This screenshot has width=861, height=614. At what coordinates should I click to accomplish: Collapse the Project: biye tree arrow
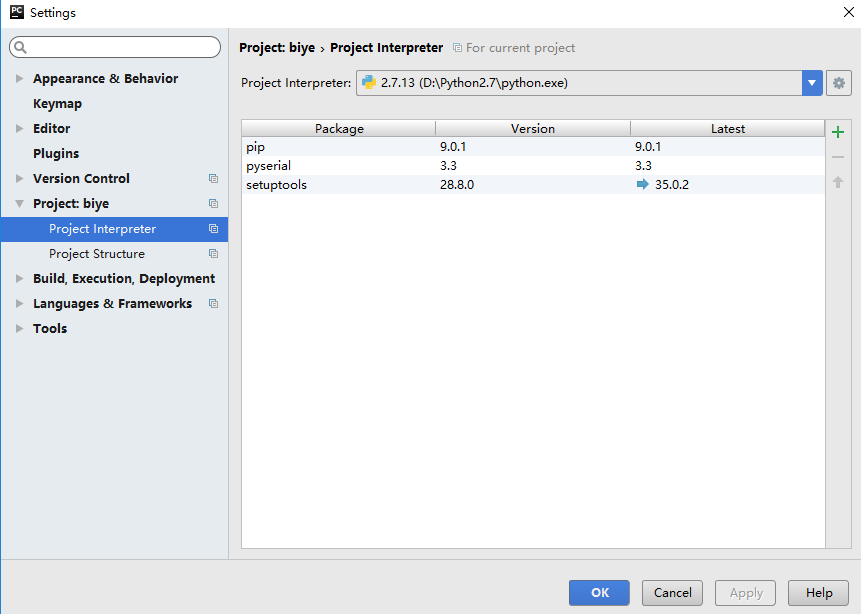coord(19,204)
